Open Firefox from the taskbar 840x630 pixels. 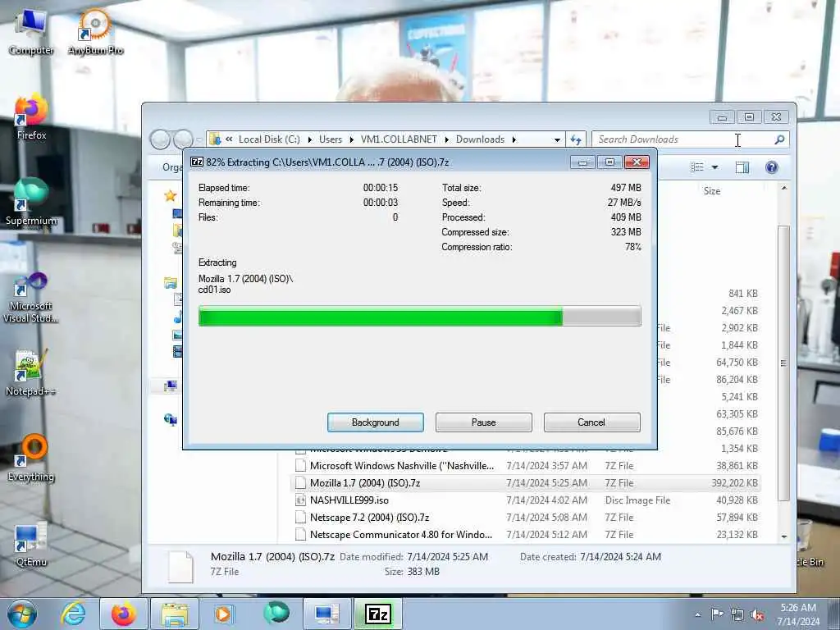pyautogui.click(x=124, y=614)
